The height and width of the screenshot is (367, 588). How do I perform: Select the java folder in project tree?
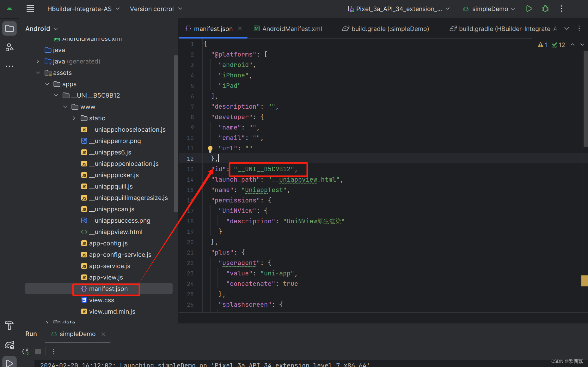pyautogui.click(x=55, y=50)
